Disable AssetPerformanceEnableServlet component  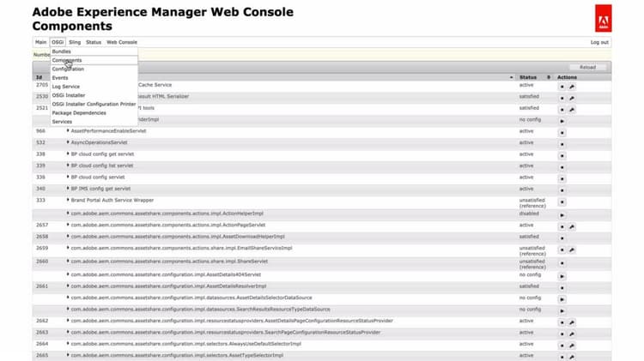click(x=562, y=133)
